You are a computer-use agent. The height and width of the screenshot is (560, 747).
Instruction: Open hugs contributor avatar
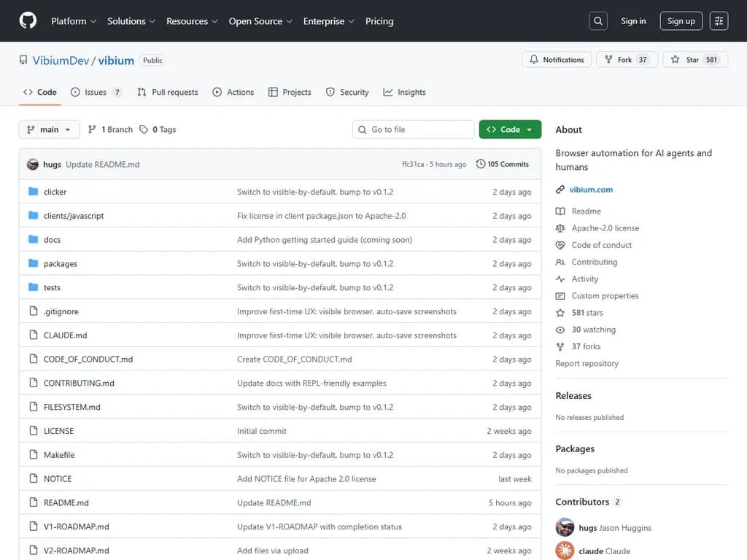click(565, 526)
